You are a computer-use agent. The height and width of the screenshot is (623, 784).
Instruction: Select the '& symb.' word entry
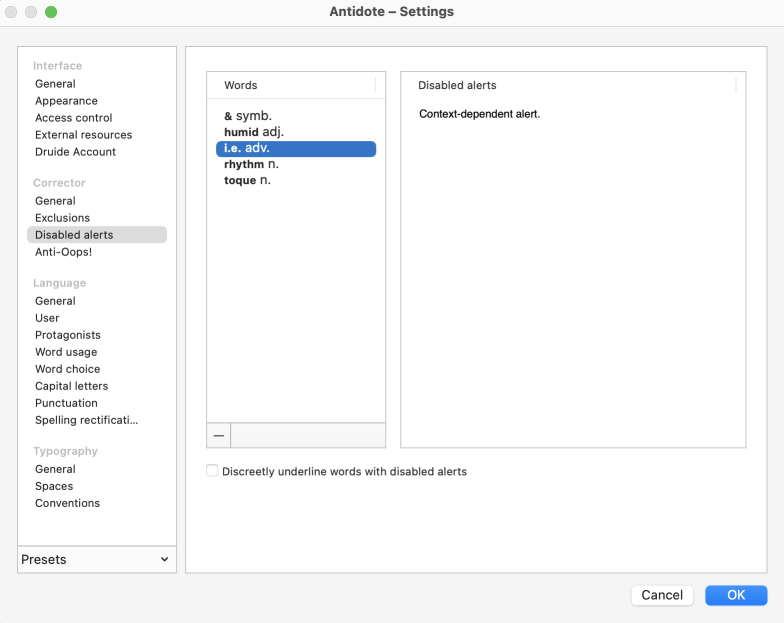pos(248,116)
